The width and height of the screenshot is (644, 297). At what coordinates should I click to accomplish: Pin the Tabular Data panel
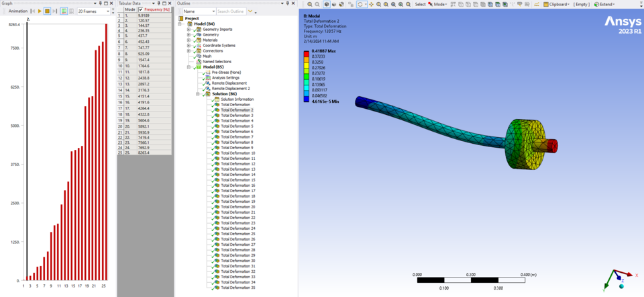click(x=158, y=3)
